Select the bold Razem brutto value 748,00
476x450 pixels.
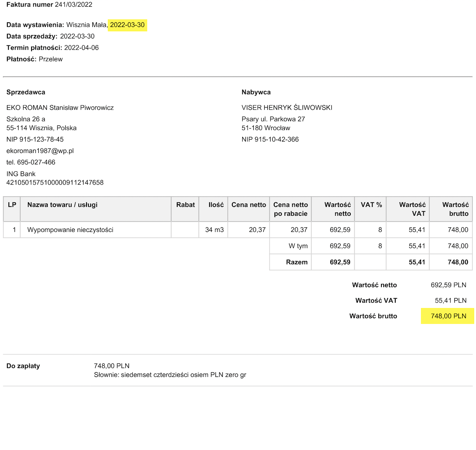click(458, 262)
